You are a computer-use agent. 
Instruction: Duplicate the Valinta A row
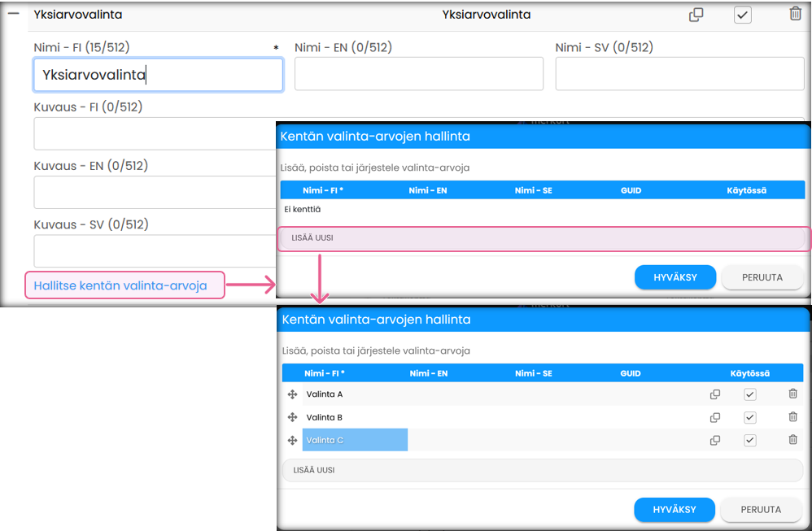click(715, 394)
